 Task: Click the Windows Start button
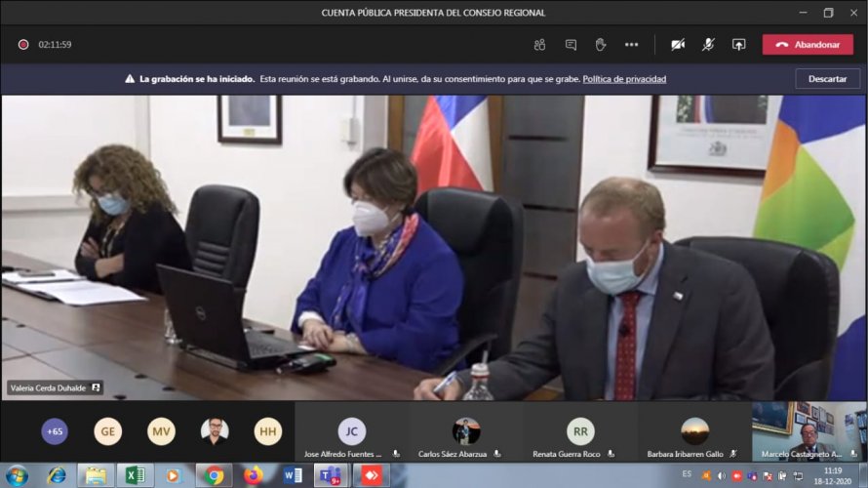[x=18, y=475]
